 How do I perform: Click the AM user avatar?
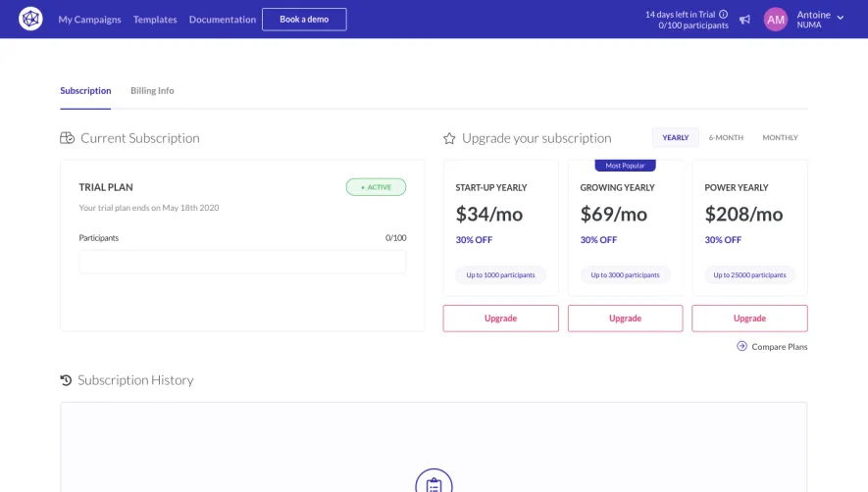click(776, 20)
